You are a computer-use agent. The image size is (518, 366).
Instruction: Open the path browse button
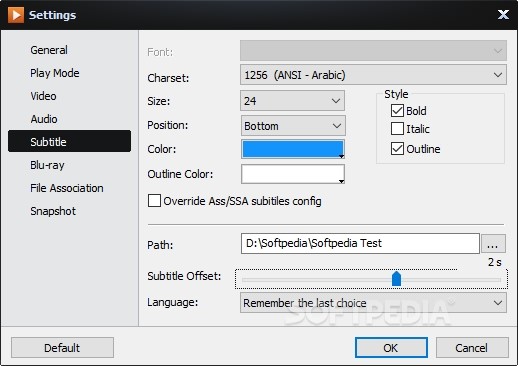point(493,243)
